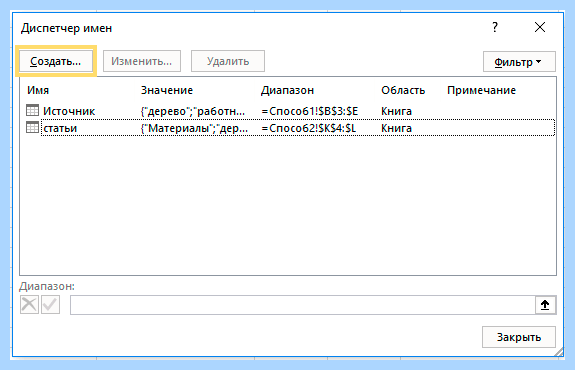Select the Источник name row
The width and height of the screenshot is (575, 370).
pyautogui.click(x=290, y=111)
